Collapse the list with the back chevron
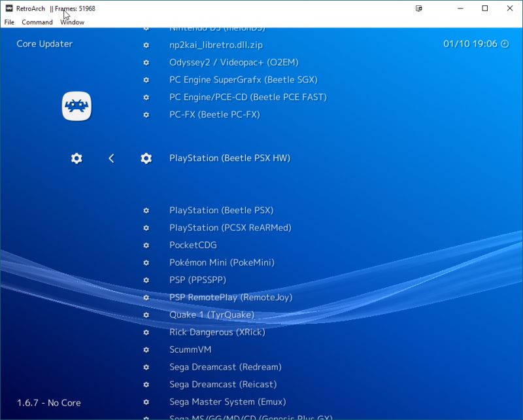The height and width of the screenshot is (420, 523). click(111, 158)
